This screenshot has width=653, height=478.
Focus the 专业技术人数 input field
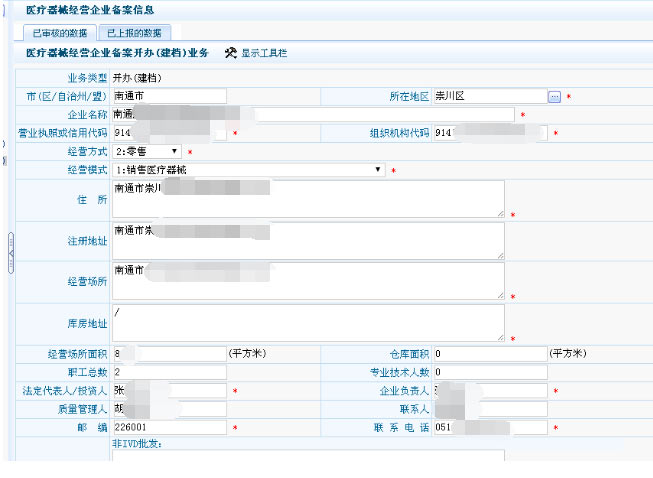click(x=488, y=372)
